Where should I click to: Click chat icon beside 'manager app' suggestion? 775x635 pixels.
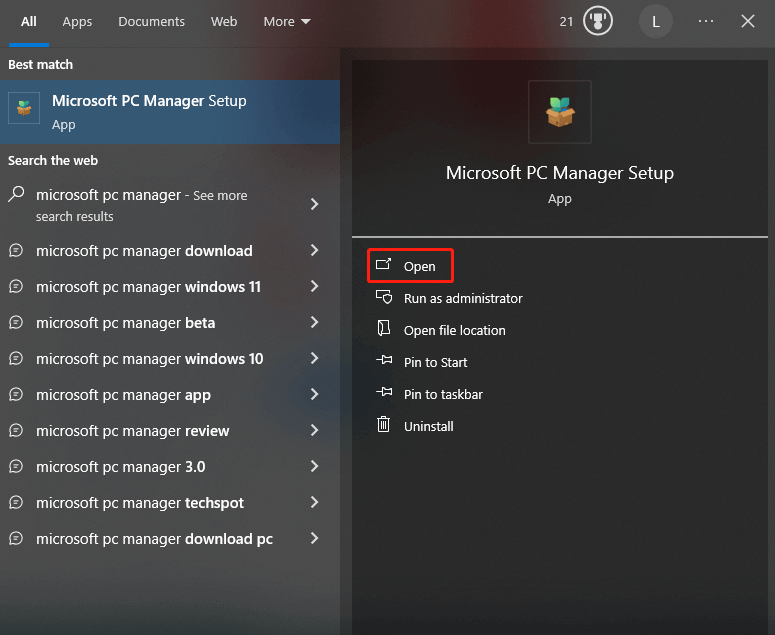coord(16,394)
